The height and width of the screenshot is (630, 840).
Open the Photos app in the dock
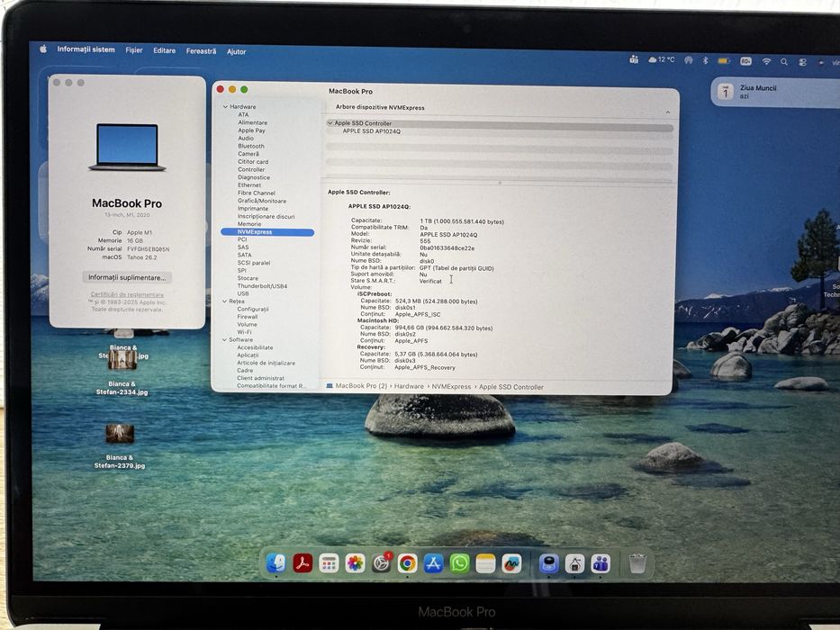(355, 563)
